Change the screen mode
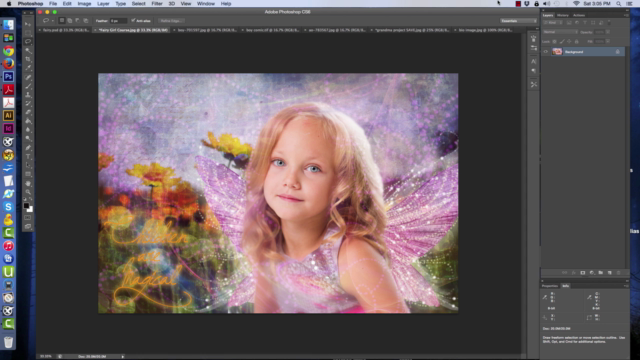640x360 pixels. (28, 227)
